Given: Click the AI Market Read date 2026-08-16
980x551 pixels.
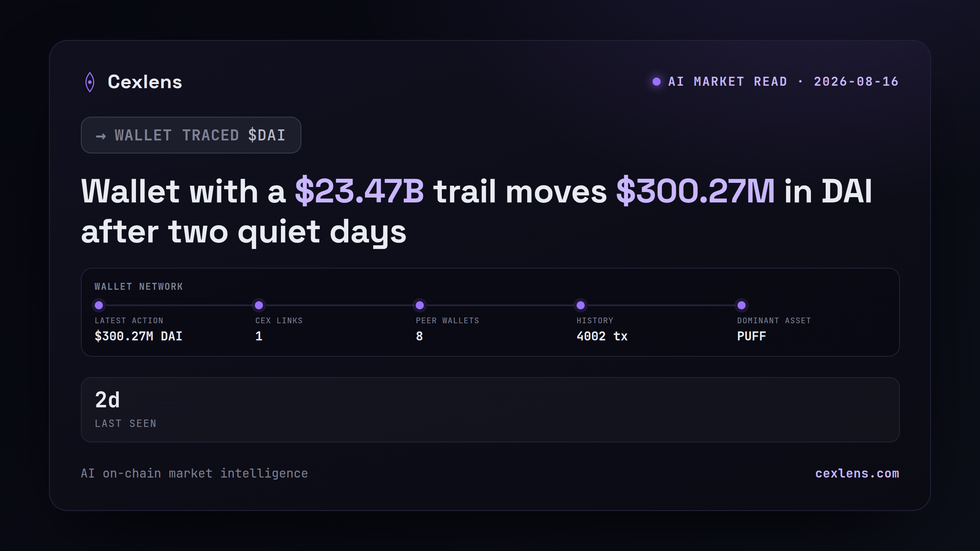Looking at the screenshot, I should (856, 82).
